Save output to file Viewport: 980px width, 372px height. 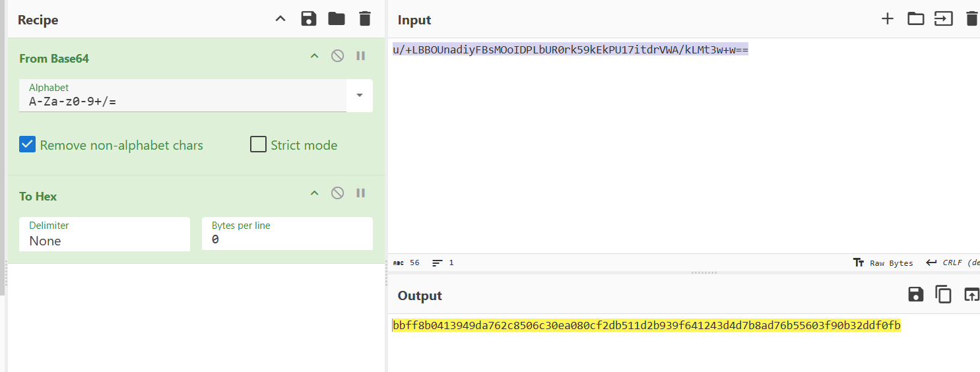916,295
